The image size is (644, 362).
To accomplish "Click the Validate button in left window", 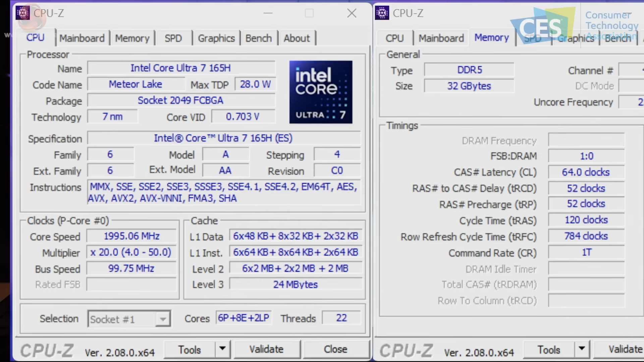I will tap(266, 349).
